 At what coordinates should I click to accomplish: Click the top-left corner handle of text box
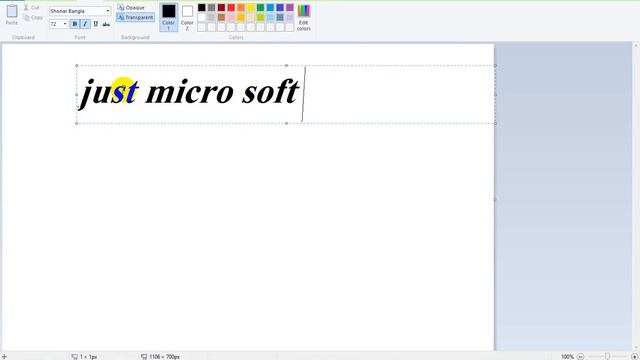tap(77, 65)
